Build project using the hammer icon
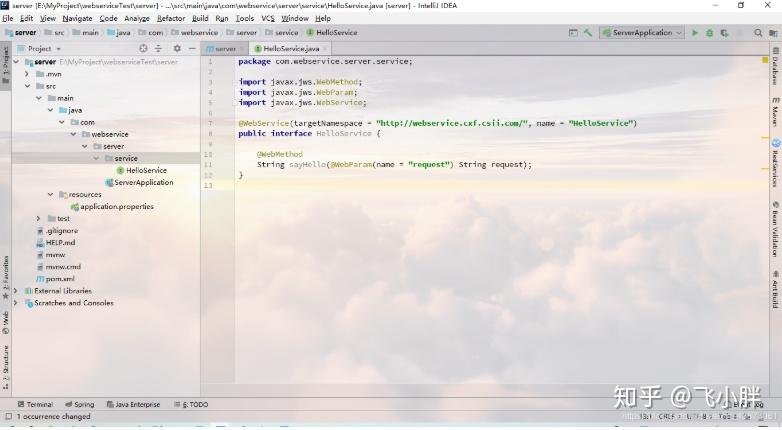Image resolution: width=782 pixels, height=430 pixels. coord(588,33)
